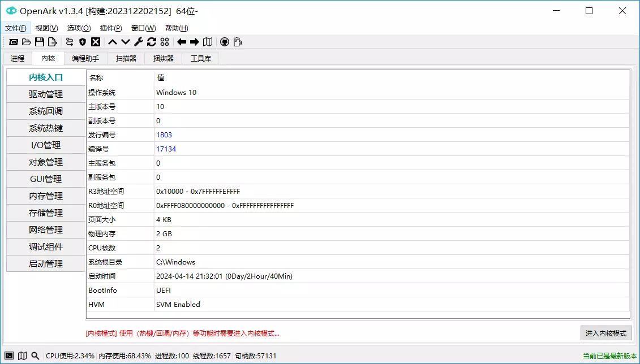Click the left arrow back icon
The width and height of the screenshot is (640, 364).
(x=182, y=42)
